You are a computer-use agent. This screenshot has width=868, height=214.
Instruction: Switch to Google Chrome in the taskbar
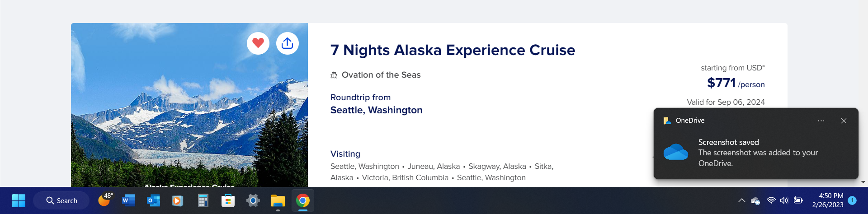click(303, 200)
